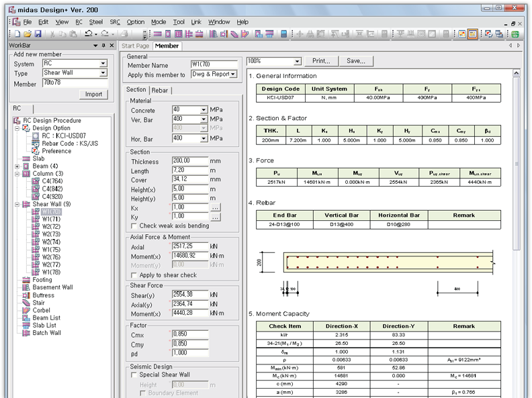Open the File menu
Image resolution: width=532 pixels, height=398 pixels.
coord(27,22)
